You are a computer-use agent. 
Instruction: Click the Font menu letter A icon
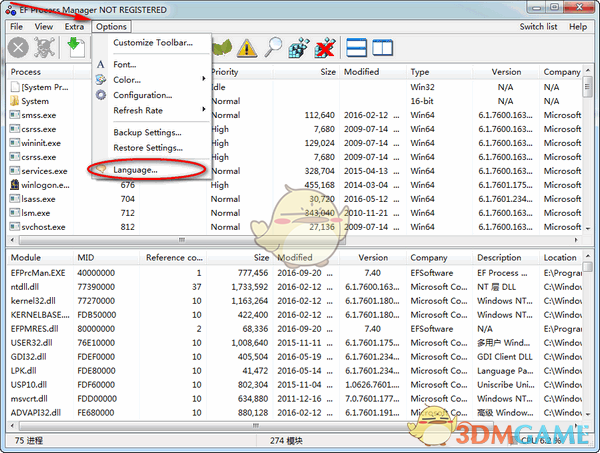point(101,64)
